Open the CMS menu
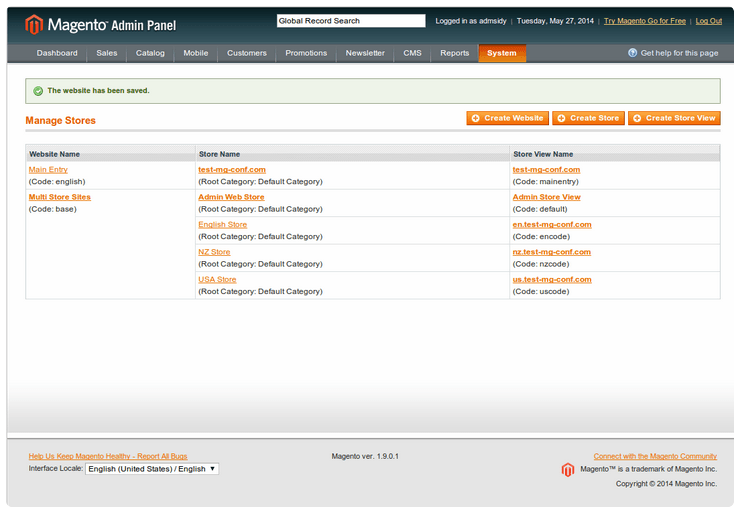 pyautogui.click(x=412, y=53)
